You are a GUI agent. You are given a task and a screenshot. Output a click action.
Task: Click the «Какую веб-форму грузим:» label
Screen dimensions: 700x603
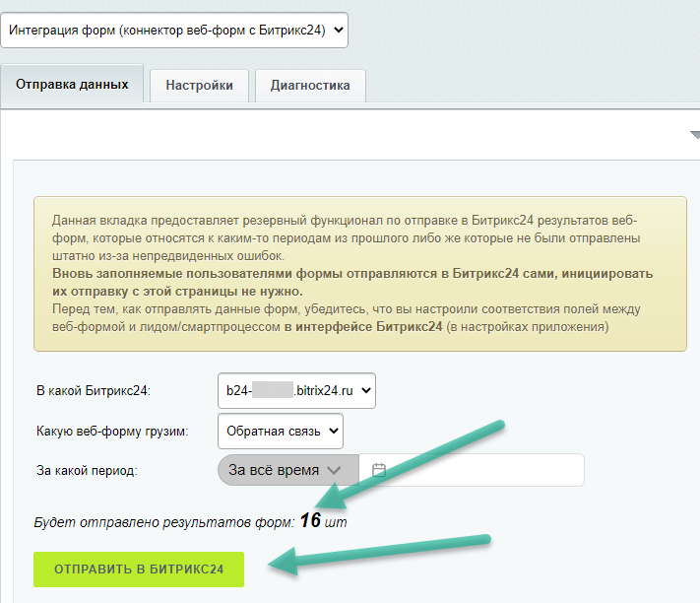[111, 431]
